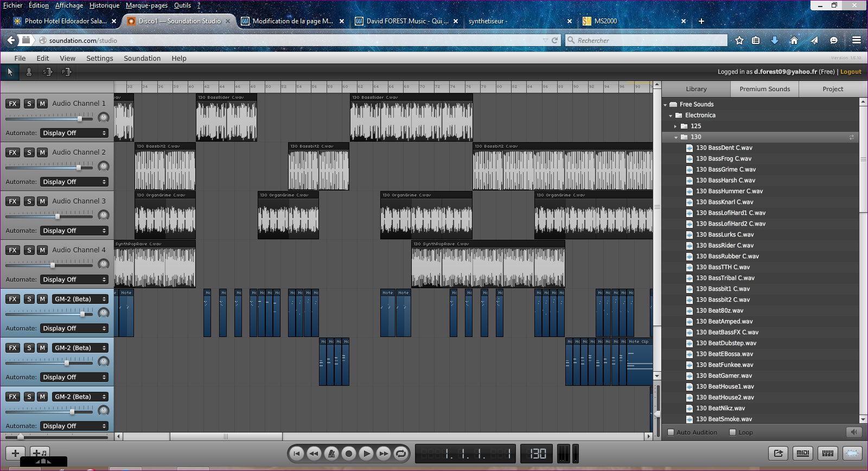The height and width of the screenshot is (471, 868).
Task: Click the tempo display 130
Action: click(x=537, y=454)
